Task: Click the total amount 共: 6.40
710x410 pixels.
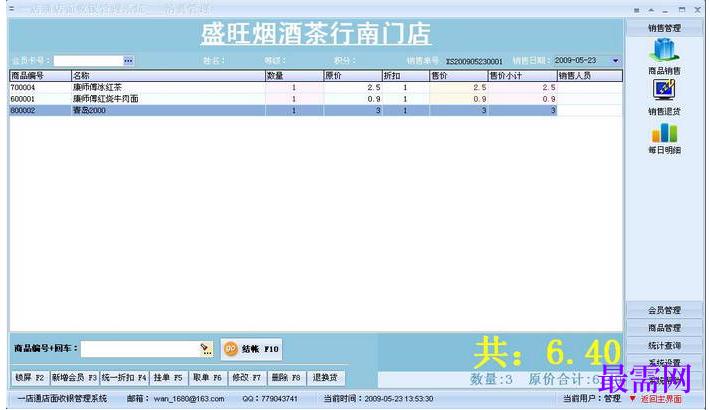Action: 547,352
